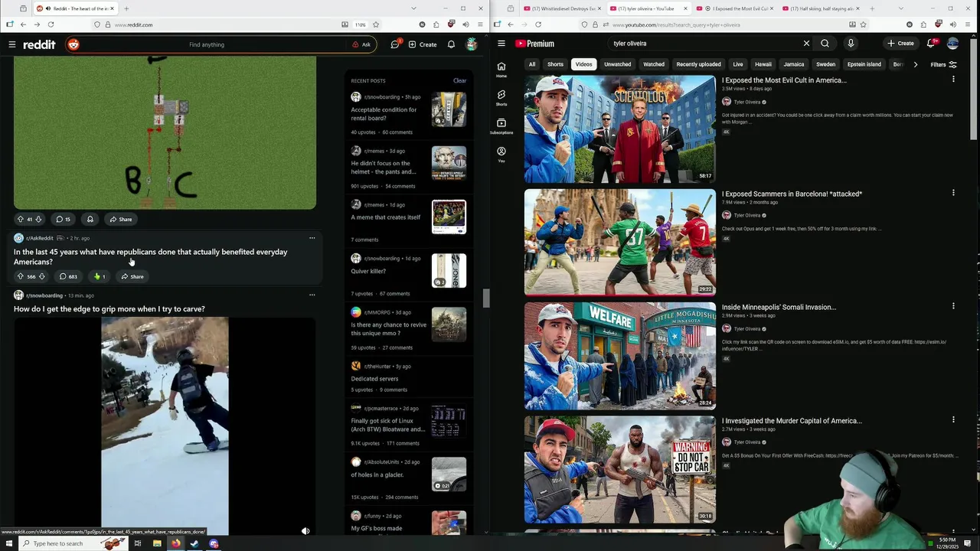Give an award to the 41-vote post
The height and width of the screenshot is (551, 980).
[x=90, y=219]
